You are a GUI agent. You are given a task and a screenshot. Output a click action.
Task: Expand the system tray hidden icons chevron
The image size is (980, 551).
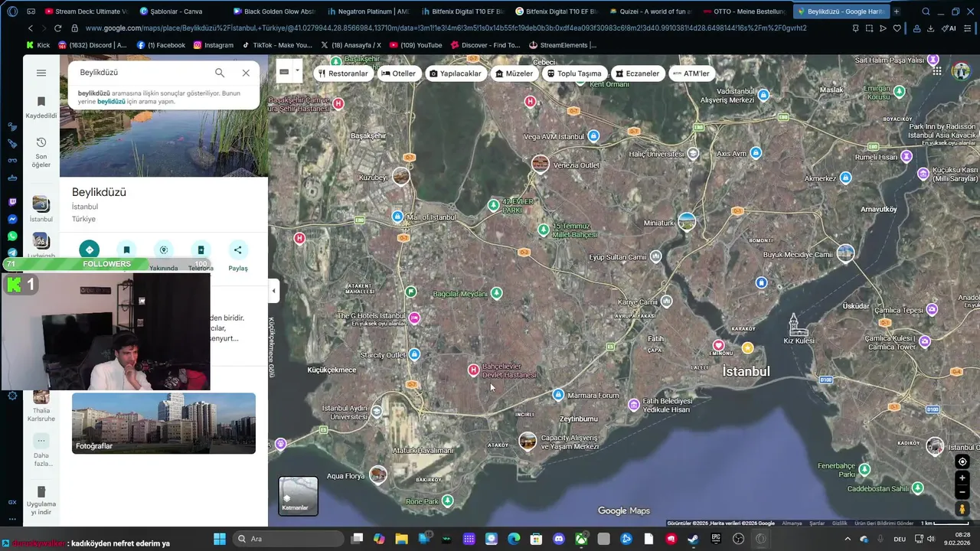point(848,539)
